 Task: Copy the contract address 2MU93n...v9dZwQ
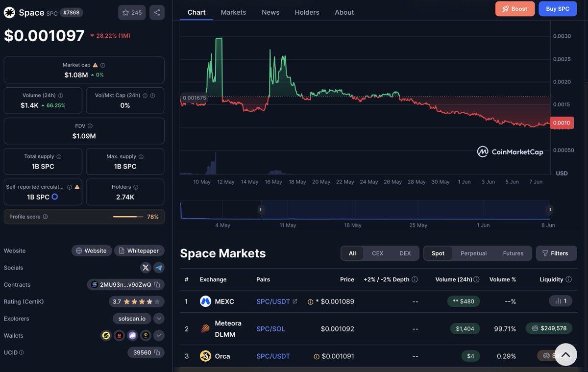pyautogui.click(x=157, y=285)
